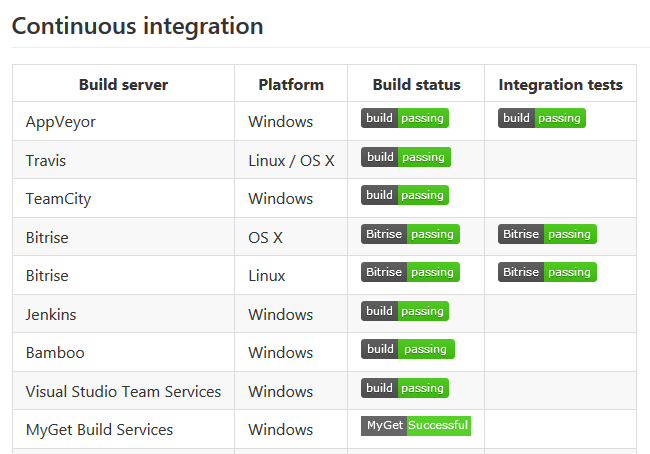Click the Jenkins build passing badge
Viewport: 650px width, 454px height.
click(x=405, y=311)
